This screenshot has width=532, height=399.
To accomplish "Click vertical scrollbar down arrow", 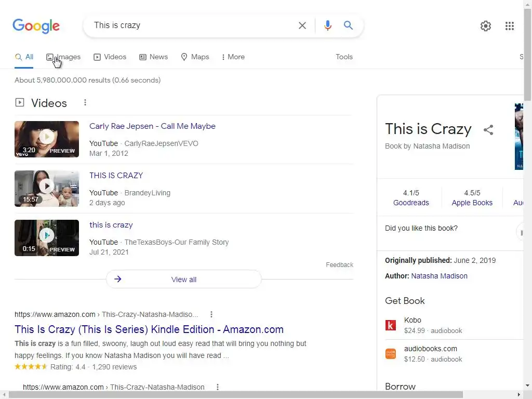I will tap(528, 385).
